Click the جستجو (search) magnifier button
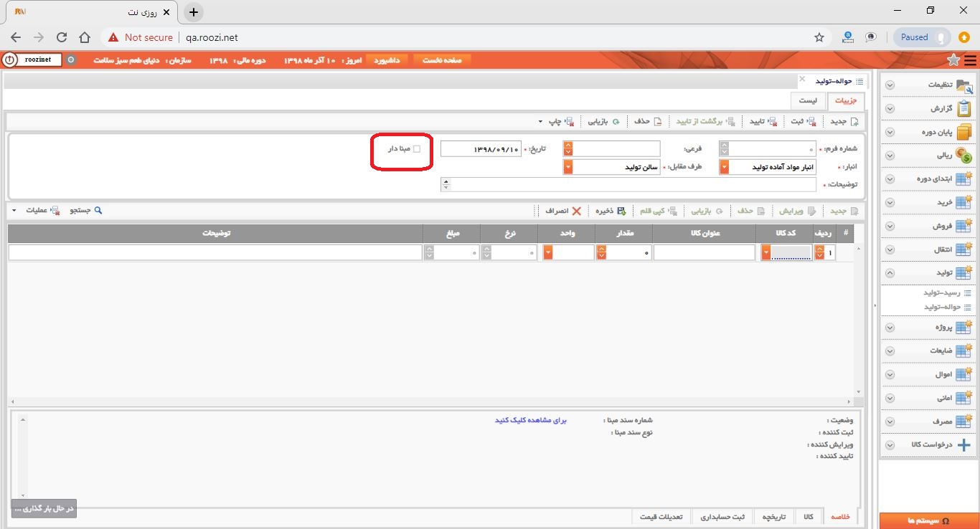The image size is (980, 529). 86,211
